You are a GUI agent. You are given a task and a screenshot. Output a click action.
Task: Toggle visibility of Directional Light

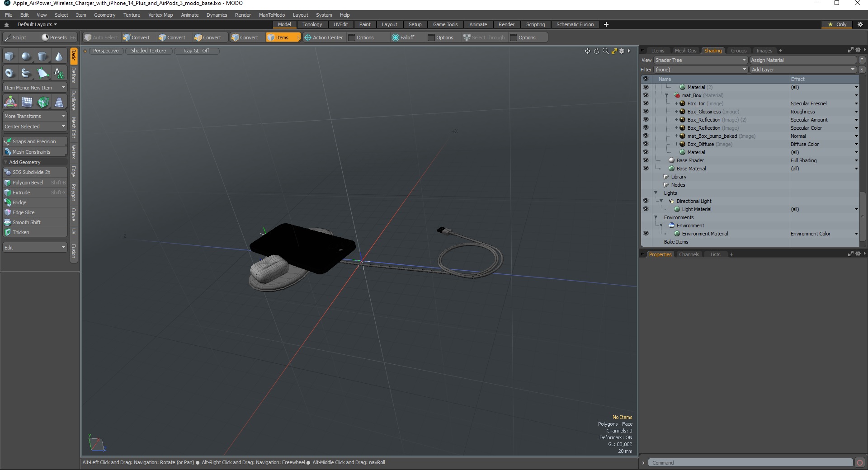pos(646,201)
